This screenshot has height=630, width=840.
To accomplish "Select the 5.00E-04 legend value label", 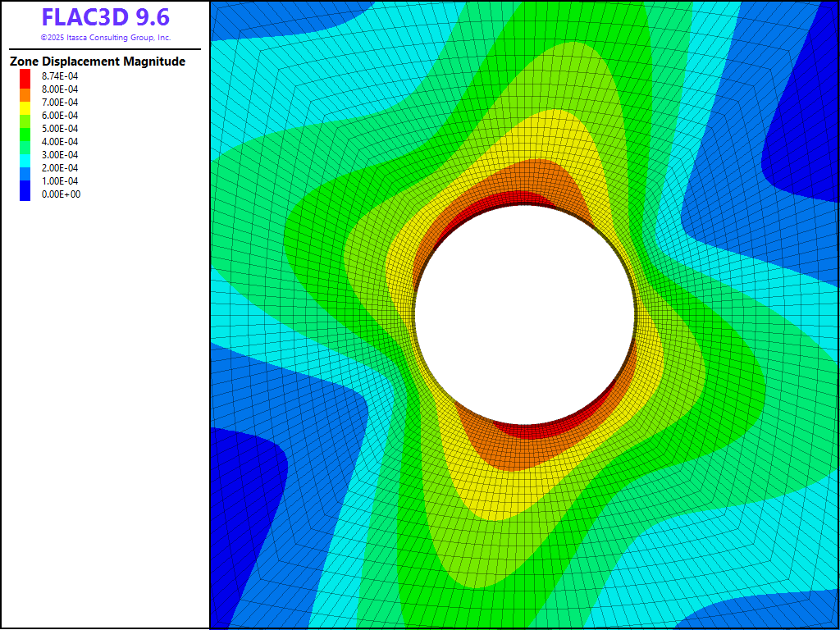I will (x=60, y=129).
